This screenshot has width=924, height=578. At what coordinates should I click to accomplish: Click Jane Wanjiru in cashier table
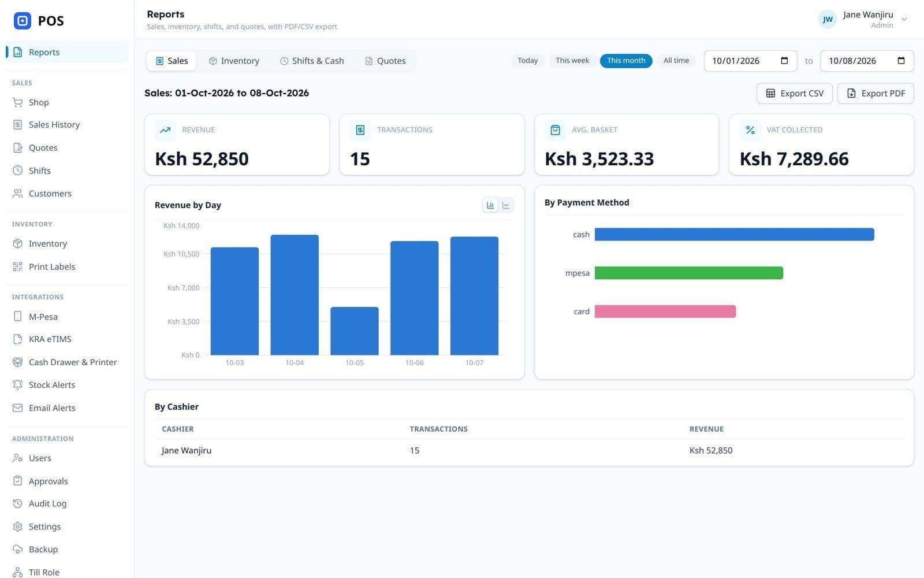pyautogui.click(x=187, y=450)
